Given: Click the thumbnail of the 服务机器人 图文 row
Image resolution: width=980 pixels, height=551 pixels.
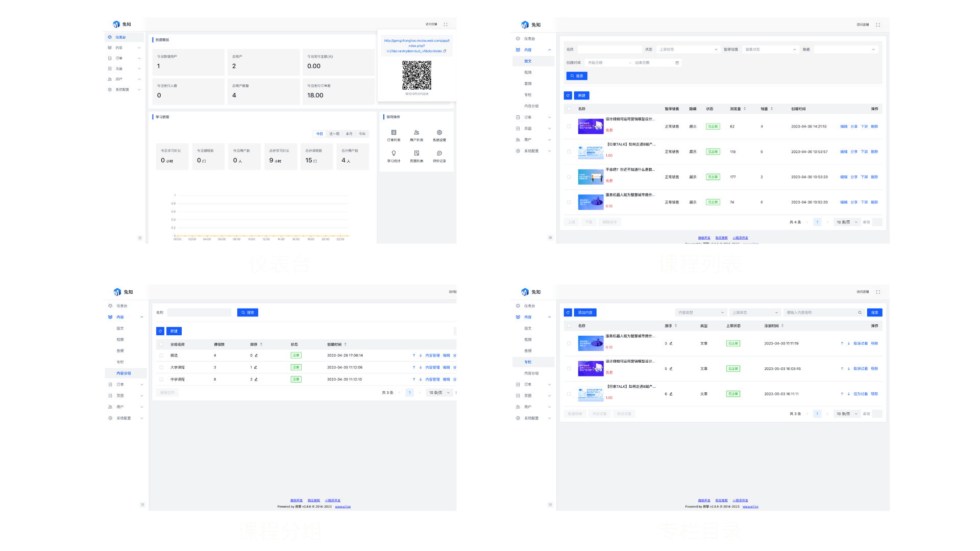Looking at the screenshot, I should (591, 203).
